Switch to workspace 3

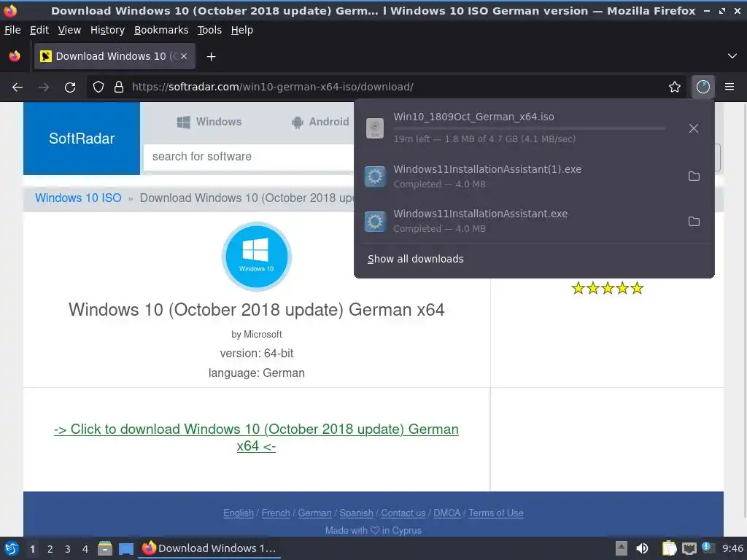(x=68, y=549)
